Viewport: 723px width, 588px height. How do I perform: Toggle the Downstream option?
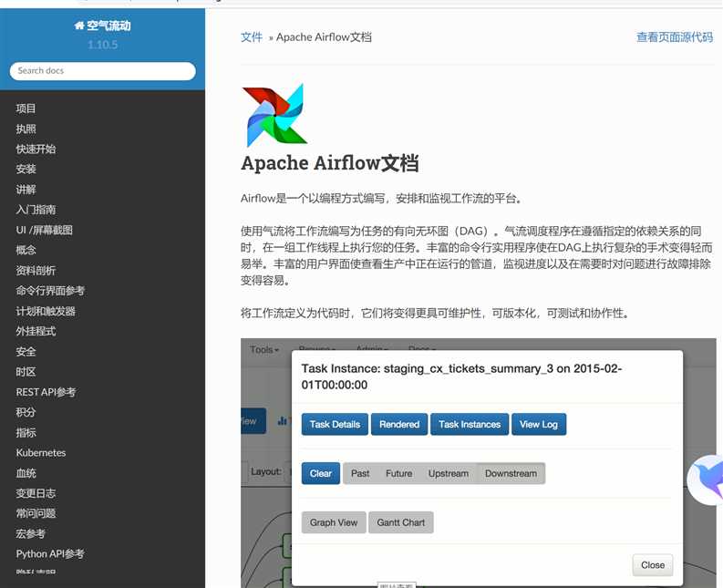click(511, 474)
